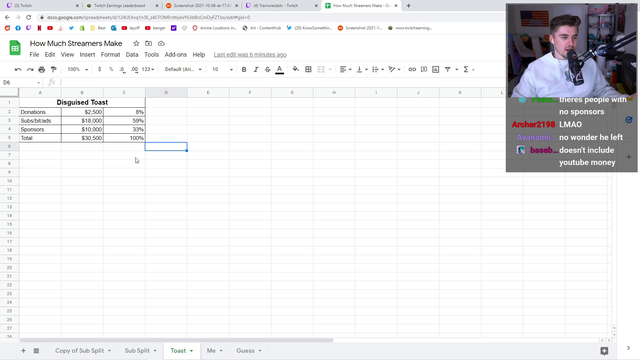Click the Redo icon in toolbar

click(x=30, y=69)
